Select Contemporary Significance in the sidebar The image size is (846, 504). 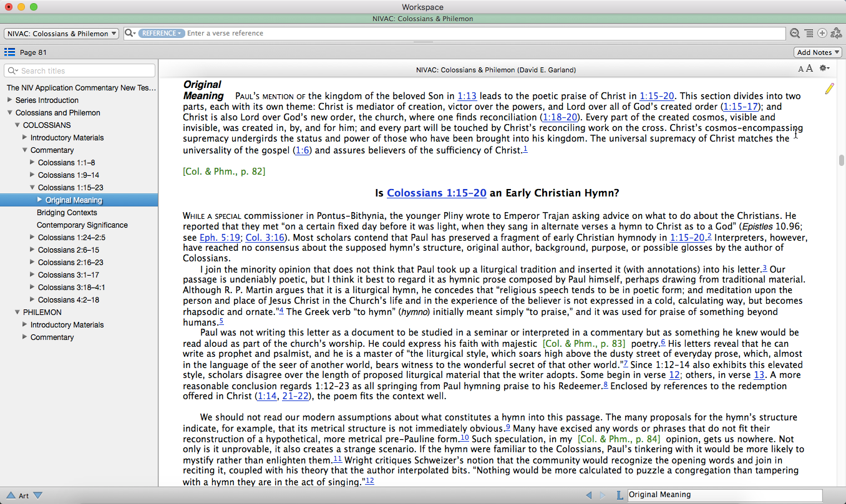[82, 225]
